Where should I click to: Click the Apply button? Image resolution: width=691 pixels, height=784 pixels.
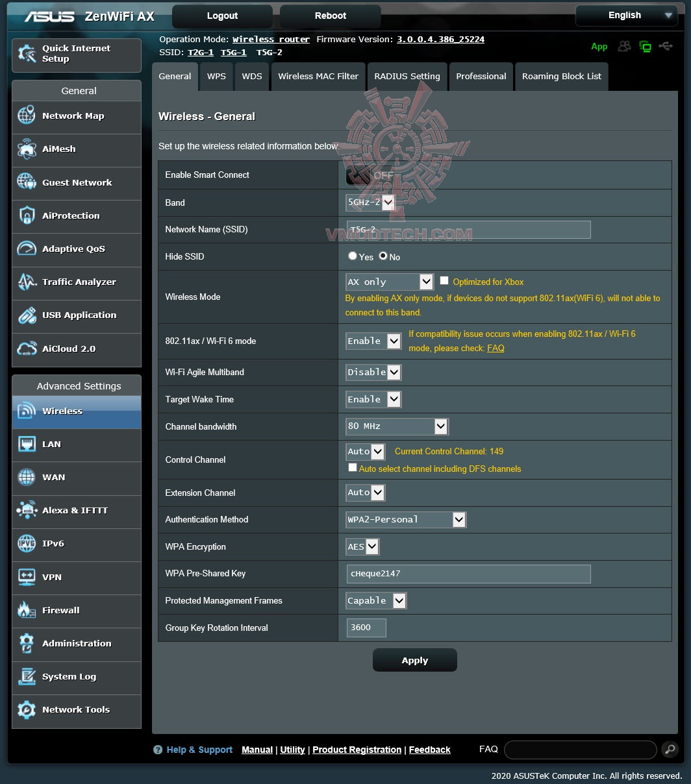coord(415,660)
